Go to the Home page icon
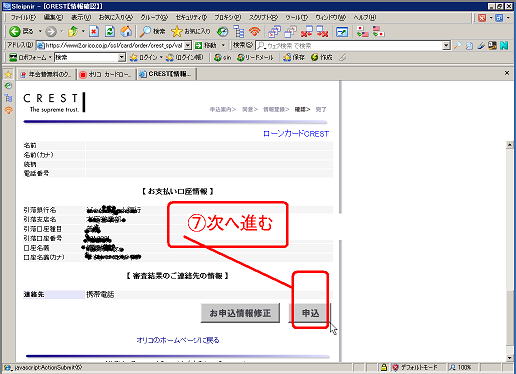The image size is (516, 374). point(126,32)
